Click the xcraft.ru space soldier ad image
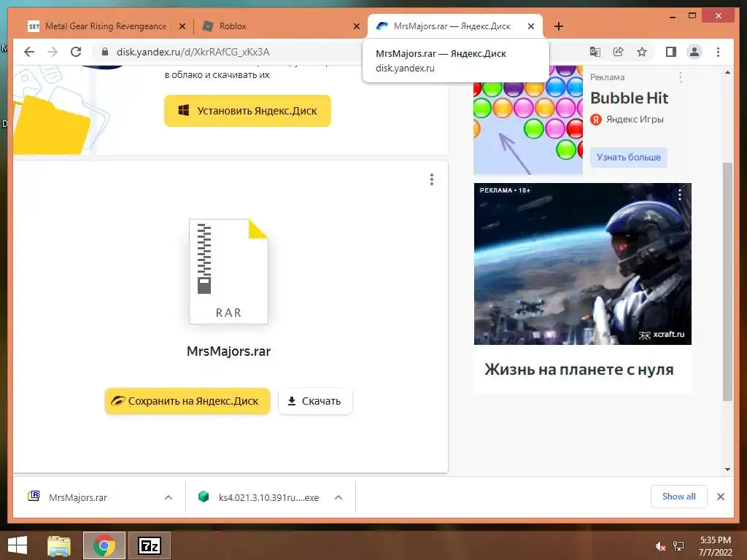The image size is (747, 560). point(583,264)
